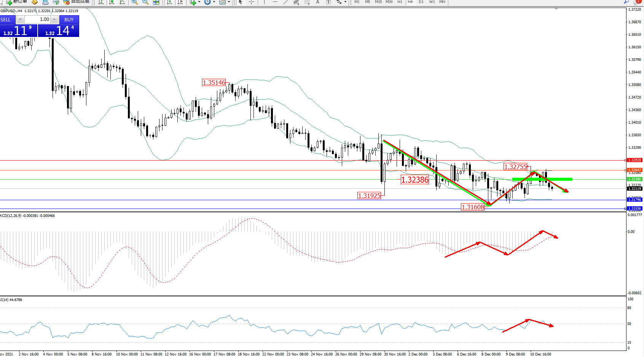
Task: Select the Crosshair tool
Action: [x=251, y=2]
